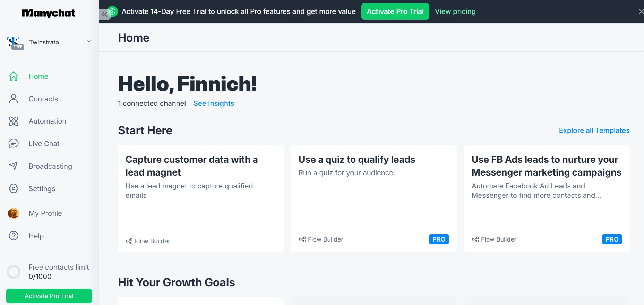Click the Home house icon in sidebar
The height and width of the screenshot is (305, 644).
(14, 76)
